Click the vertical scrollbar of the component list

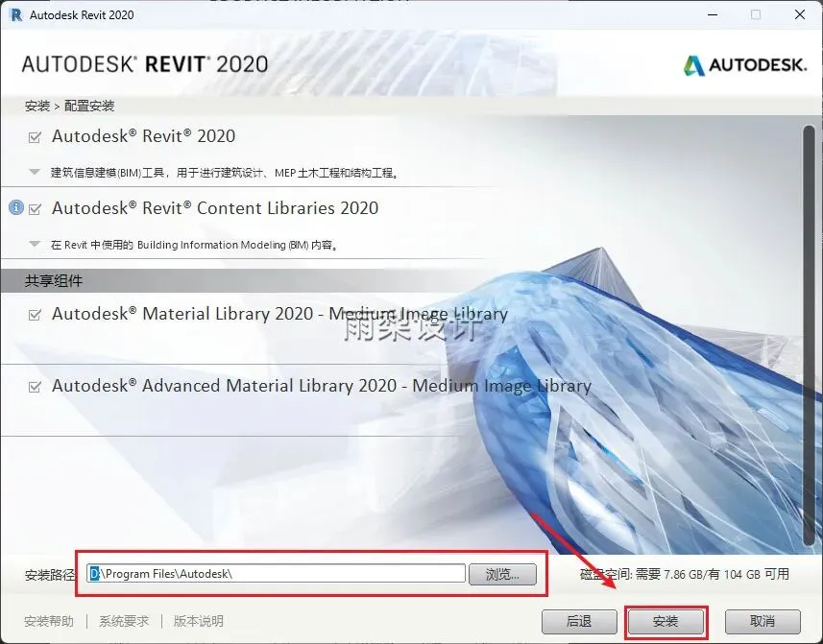coord(809,336)
